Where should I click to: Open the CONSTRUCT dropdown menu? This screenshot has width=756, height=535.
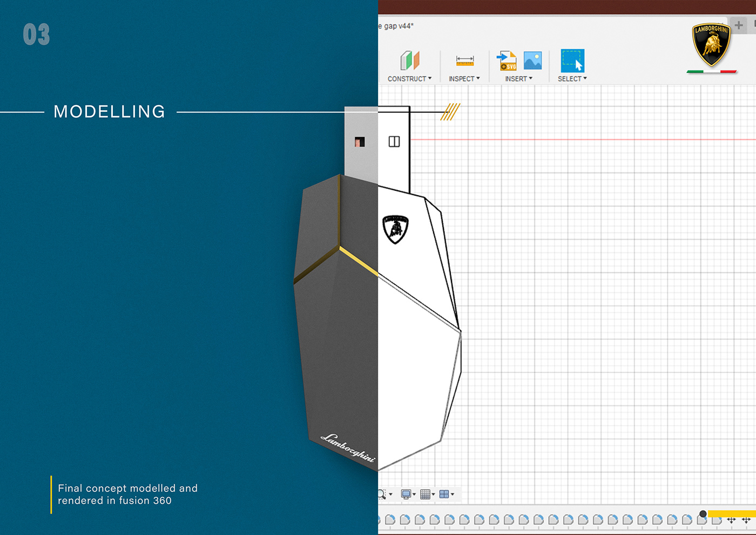coord(410,79)
